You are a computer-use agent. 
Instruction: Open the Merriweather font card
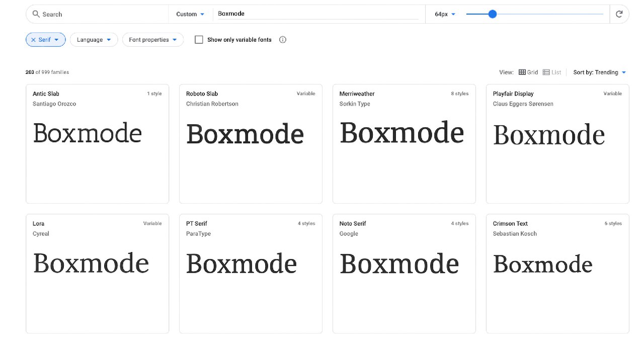[404, 143]
